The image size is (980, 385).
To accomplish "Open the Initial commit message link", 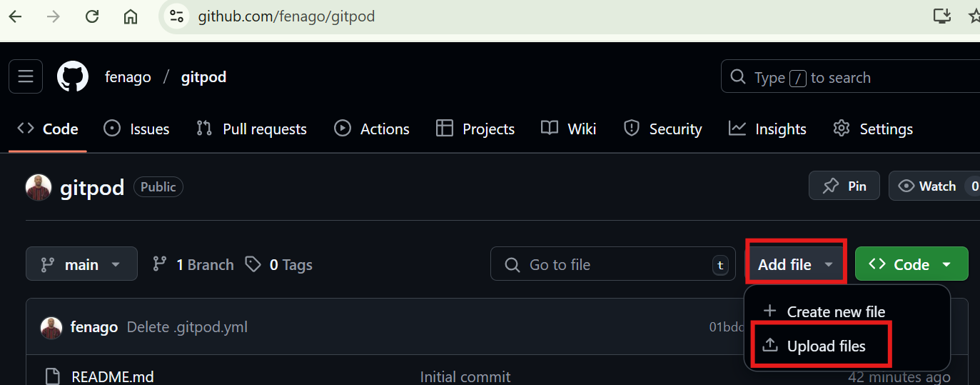I will (465, 376).
